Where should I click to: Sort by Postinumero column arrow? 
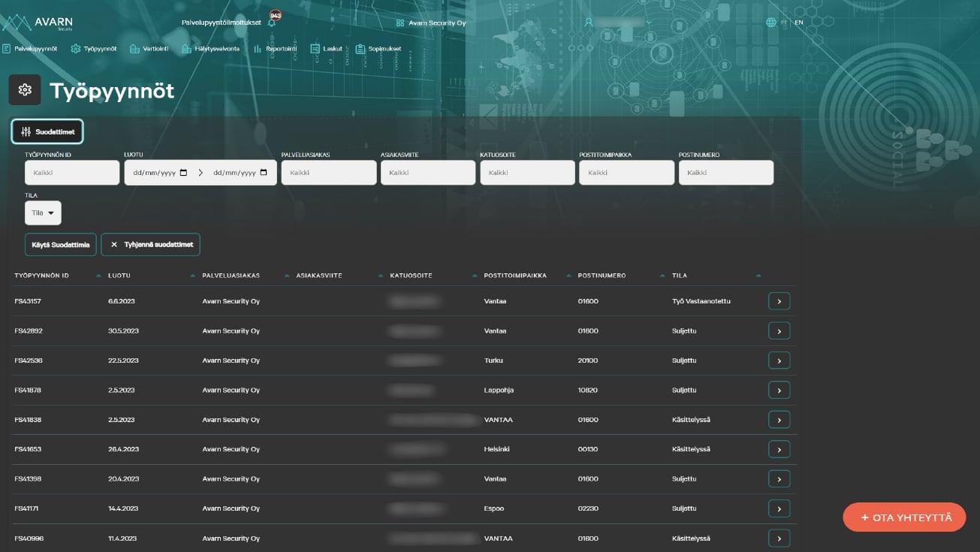click(x=662, y=276)
